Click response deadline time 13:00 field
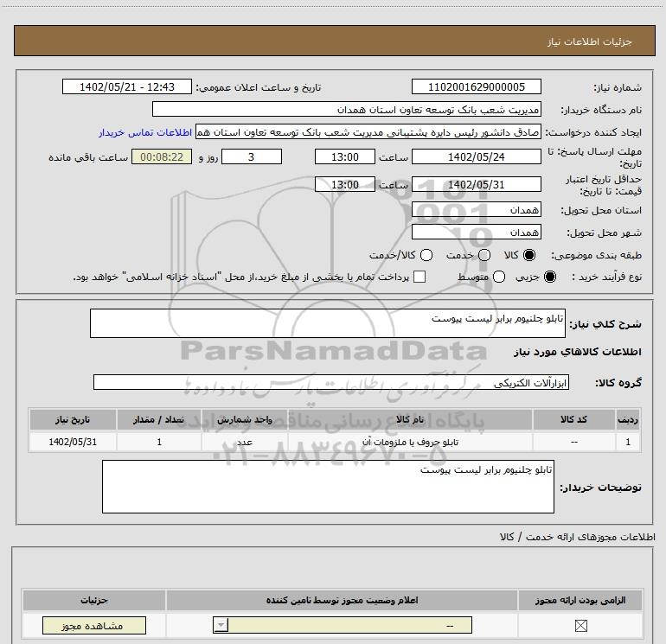Viewport: 666px width, 644px height. coord(345,156)
